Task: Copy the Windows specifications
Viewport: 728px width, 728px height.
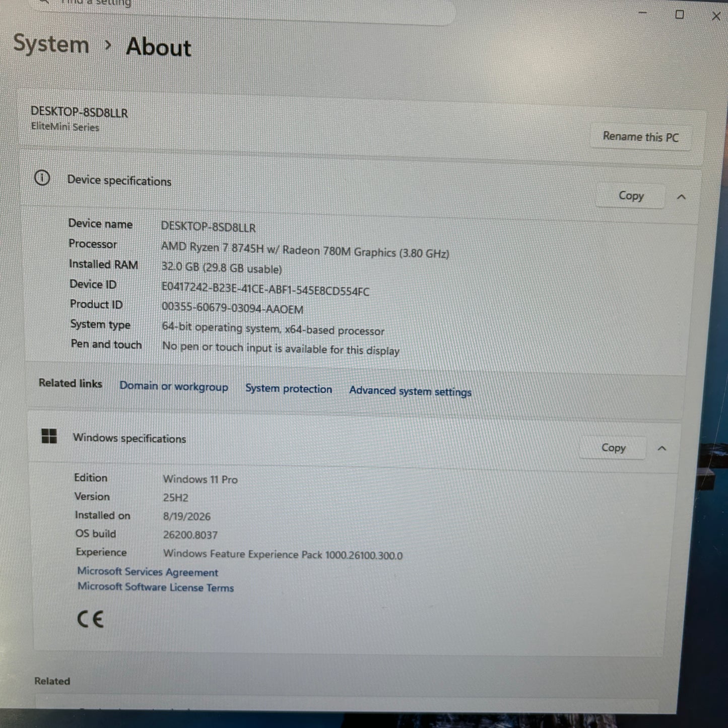Action: point(613,447)
